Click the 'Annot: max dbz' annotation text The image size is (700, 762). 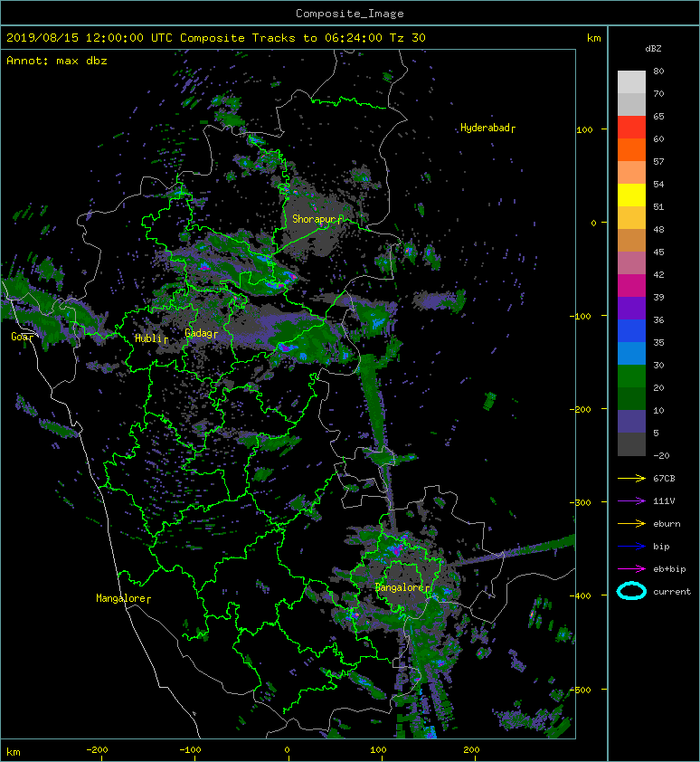[57, 61]
